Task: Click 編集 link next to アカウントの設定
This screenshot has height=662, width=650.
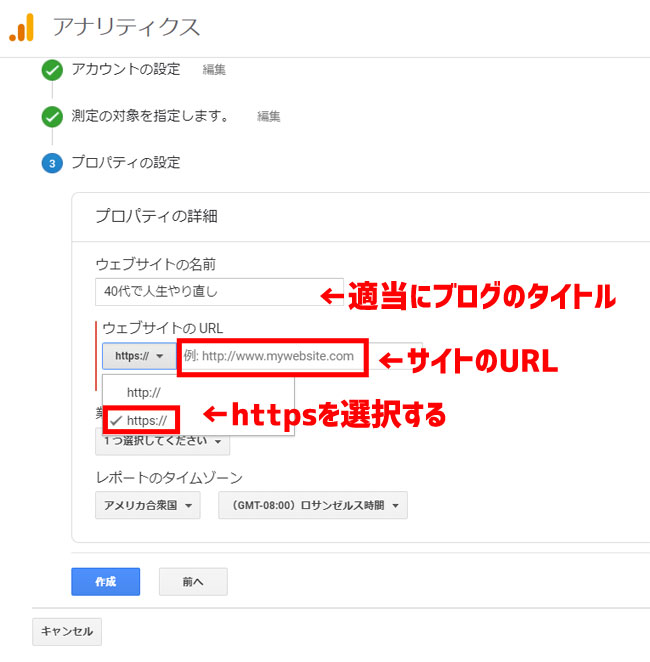Action: tap(214, 70)
